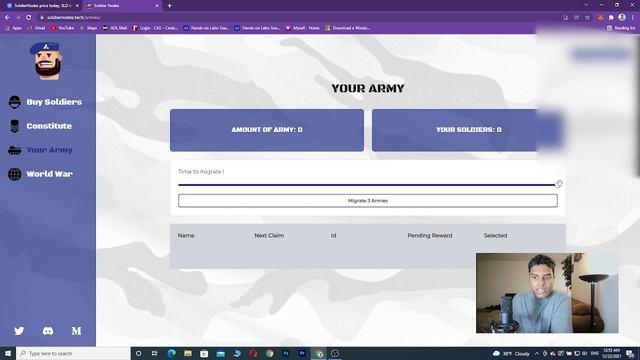
Task: Go back in the browser
Action: click(7, 18)
